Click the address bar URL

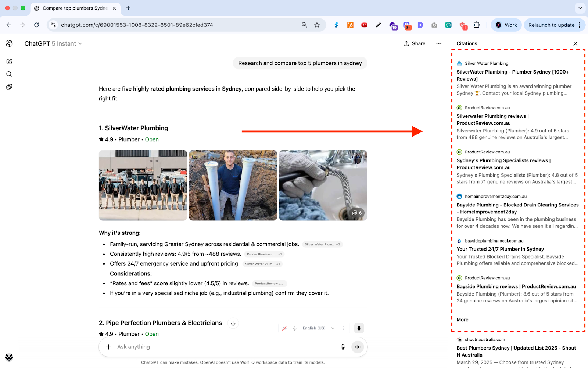pos(137,25)
